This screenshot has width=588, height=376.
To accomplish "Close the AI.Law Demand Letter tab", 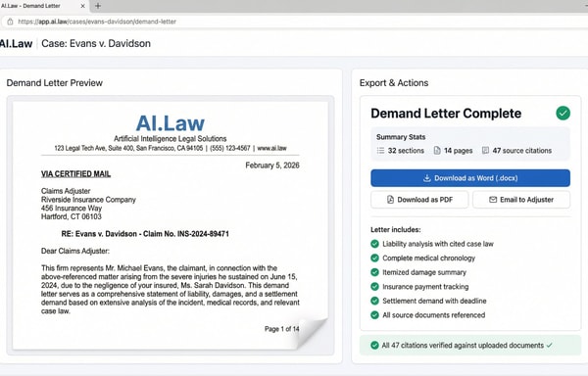I will point(83,6).
